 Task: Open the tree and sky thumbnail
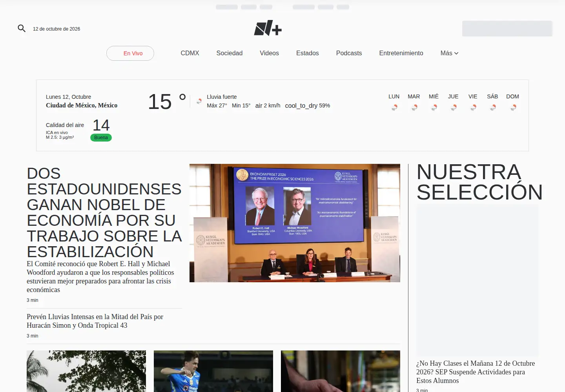(x=86, y=371)
